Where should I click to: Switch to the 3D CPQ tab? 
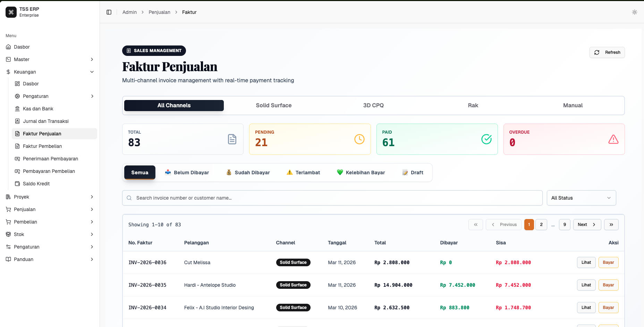tap(373, 105)
